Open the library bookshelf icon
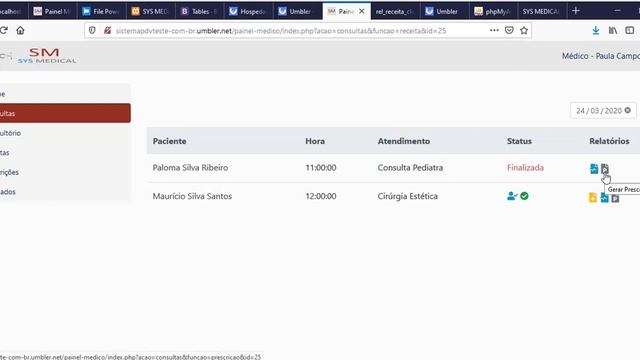640x360 pixels. click(613, 30)
